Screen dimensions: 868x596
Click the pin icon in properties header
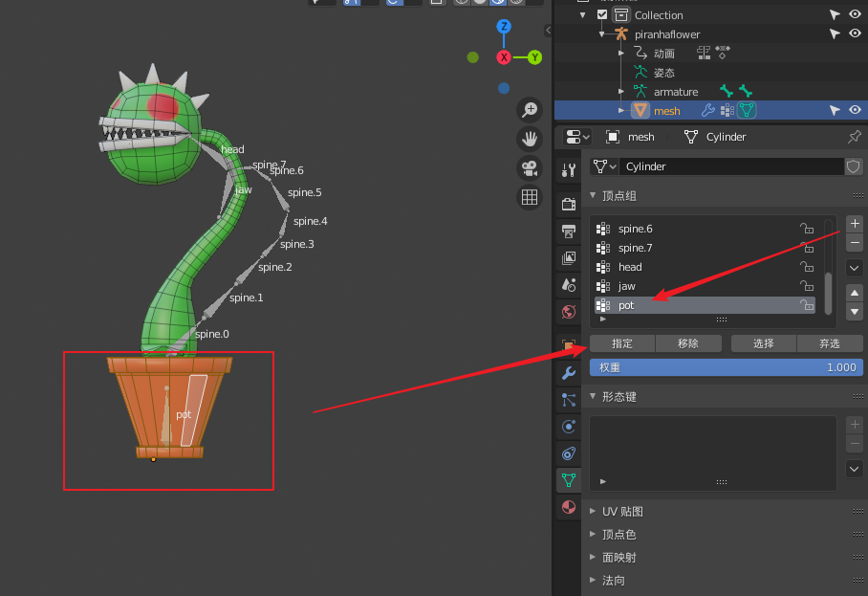(x=855, y=137)
